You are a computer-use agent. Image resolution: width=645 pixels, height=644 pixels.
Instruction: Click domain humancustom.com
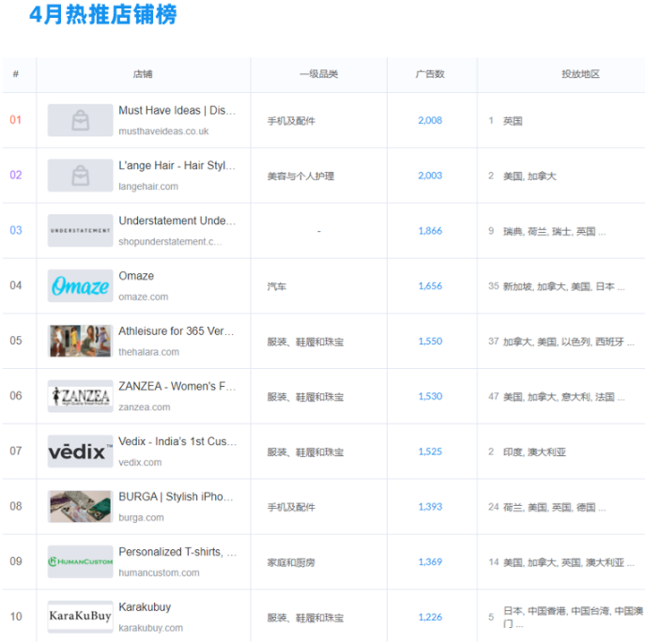[x=159, y=573]
